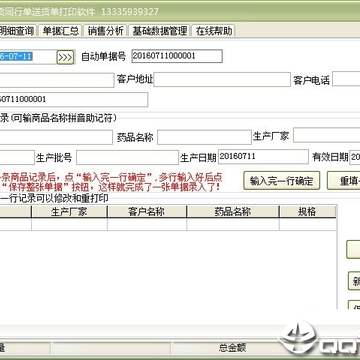
Task: Go to the 基础数据管理 tab
Action: pyautogui.click(x=160, y=31)
